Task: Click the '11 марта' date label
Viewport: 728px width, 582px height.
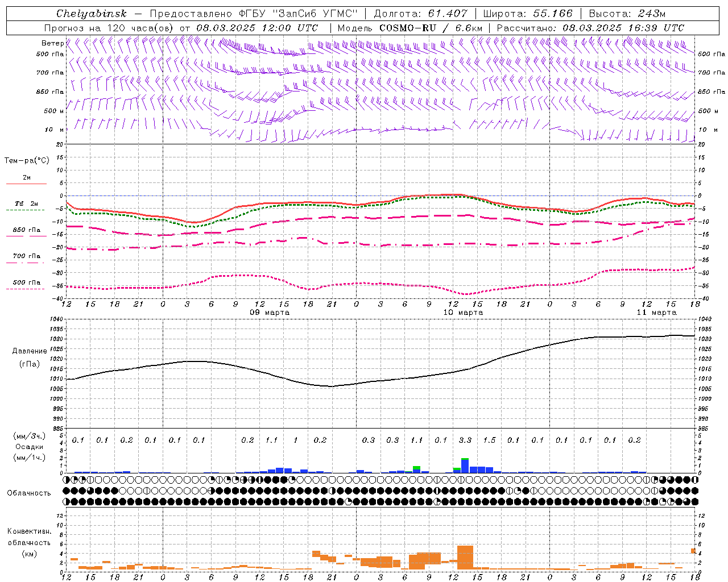Action: click(656, 313)
